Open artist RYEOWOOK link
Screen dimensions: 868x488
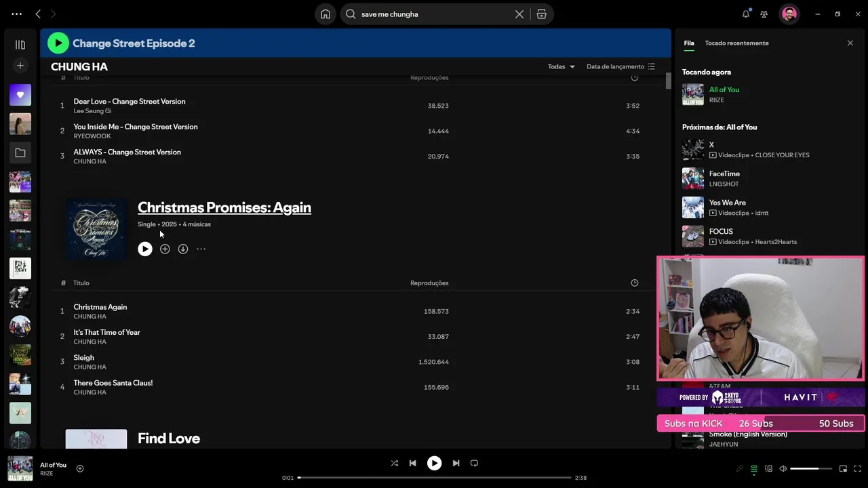(x=92, y=136)
